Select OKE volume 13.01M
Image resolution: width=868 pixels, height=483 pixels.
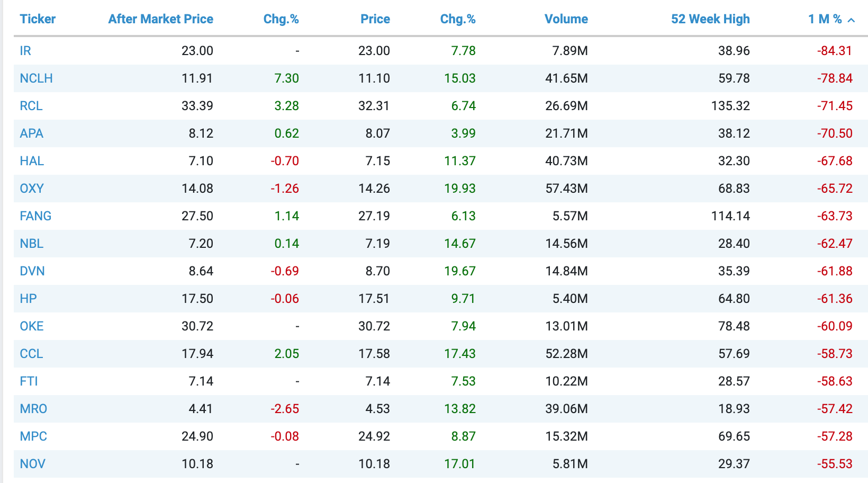(566, 326)
